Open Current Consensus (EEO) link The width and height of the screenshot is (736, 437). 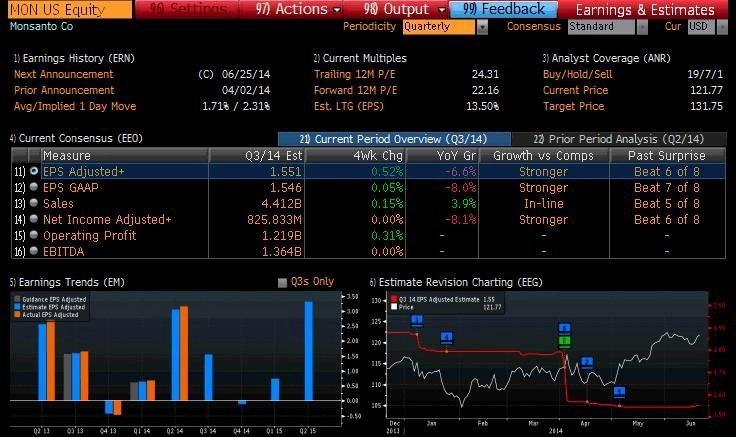pos(76,138)
